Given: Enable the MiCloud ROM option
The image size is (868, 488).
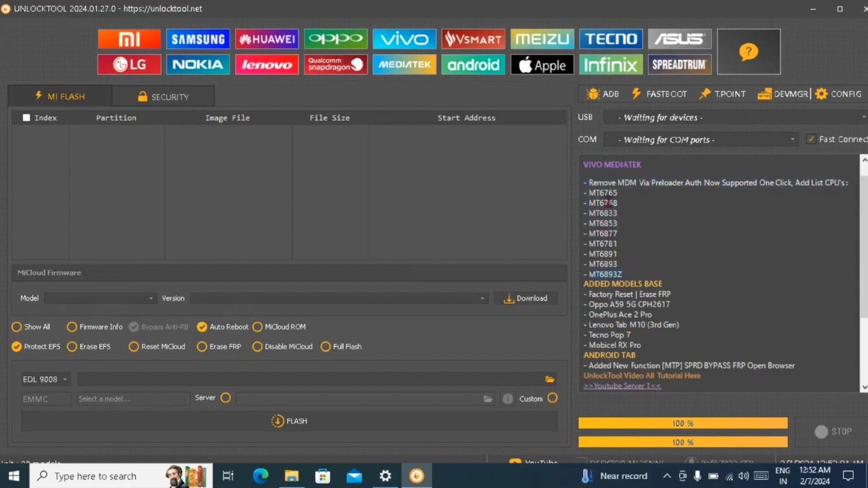Looking at the screenshot, I should 279,327.
